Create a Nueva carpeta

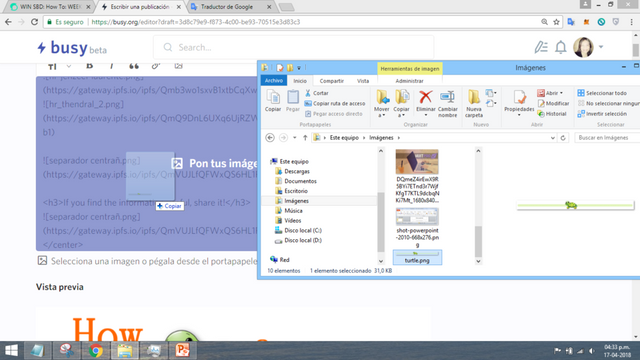474,104
